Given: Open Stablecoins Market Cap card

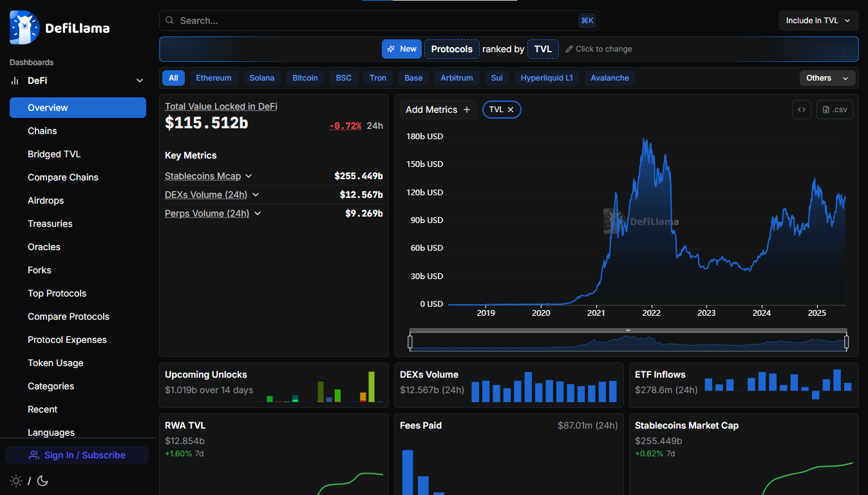Looking at the screenshot, I should tap(744, 454).
